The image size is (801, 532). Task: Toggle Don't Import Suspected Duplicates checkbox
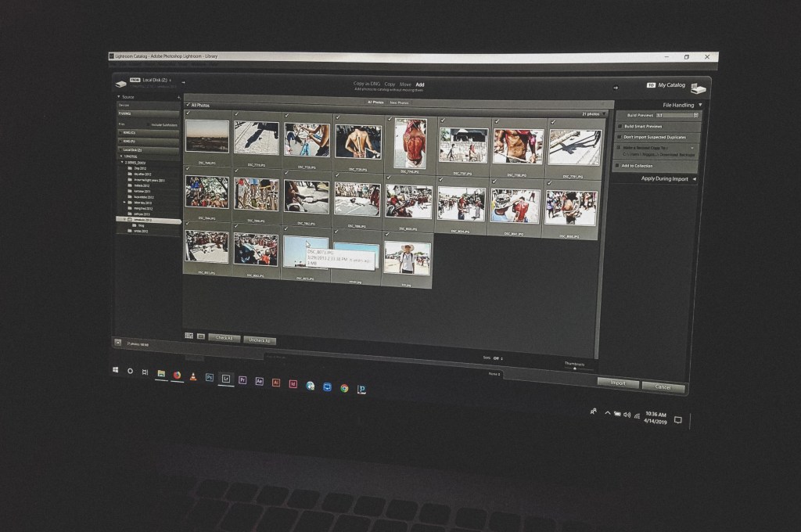[x=620, y=136]
